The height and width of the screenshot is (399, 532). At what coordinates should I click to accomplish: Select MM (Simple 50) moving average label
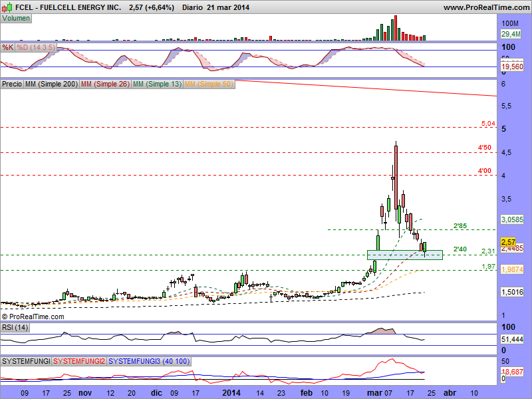point(209,84)
